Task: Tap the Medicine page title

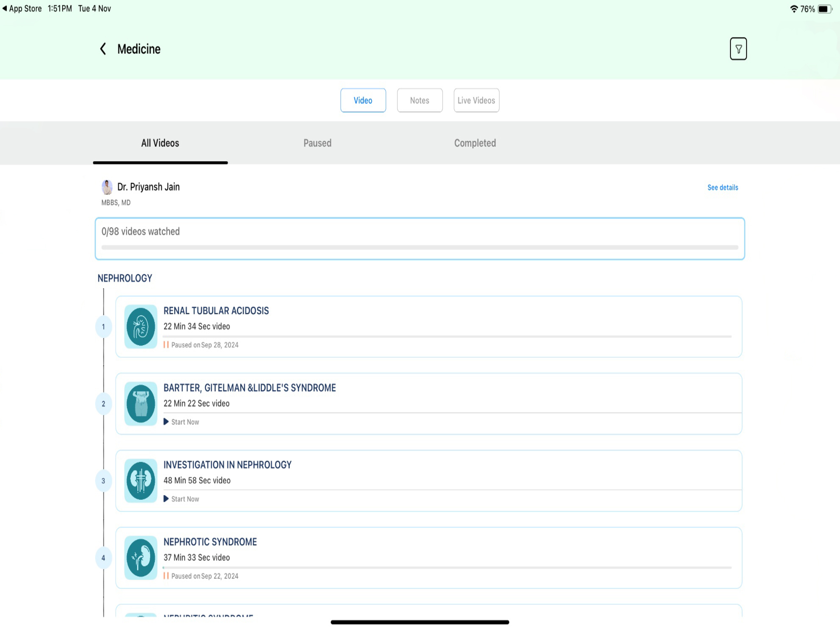Action: pos(139,49)
